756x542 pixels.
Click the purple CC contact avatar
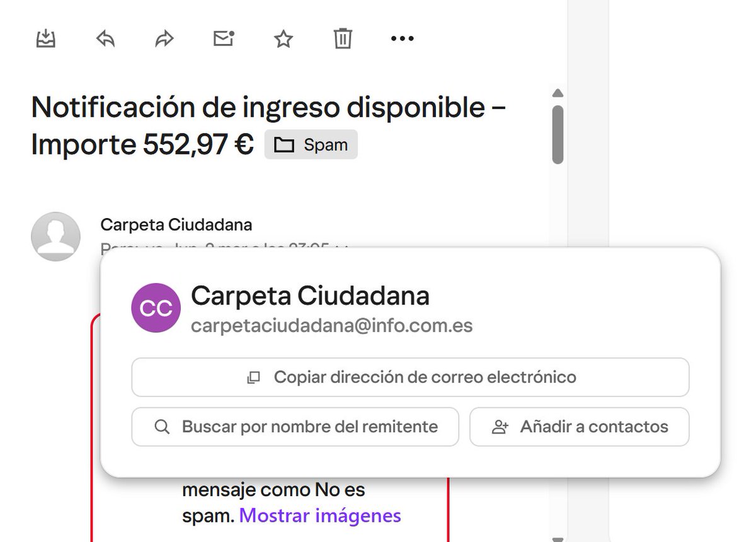pyautogui.click(x=156, y=308)
